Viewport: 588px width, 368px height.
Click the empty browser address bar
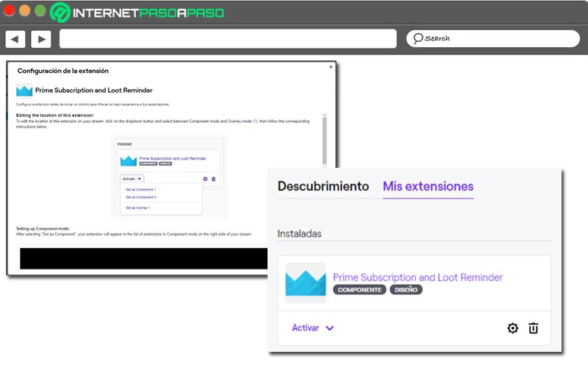tap(228, 39)
